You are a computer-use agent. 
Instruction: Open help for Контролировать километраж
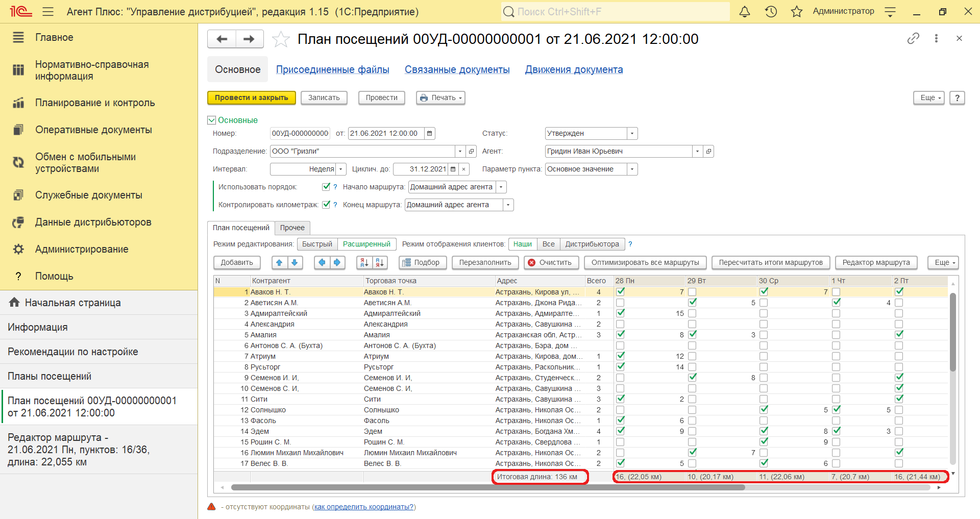click(335, 205)
